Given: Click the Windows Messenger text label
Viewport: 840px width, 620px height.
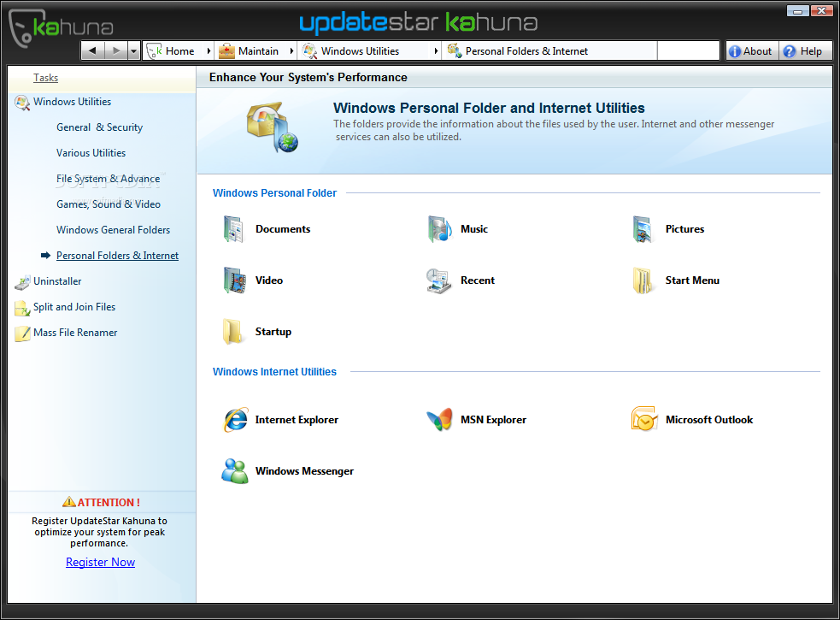Looking at the screenshot, I should 304,471.
